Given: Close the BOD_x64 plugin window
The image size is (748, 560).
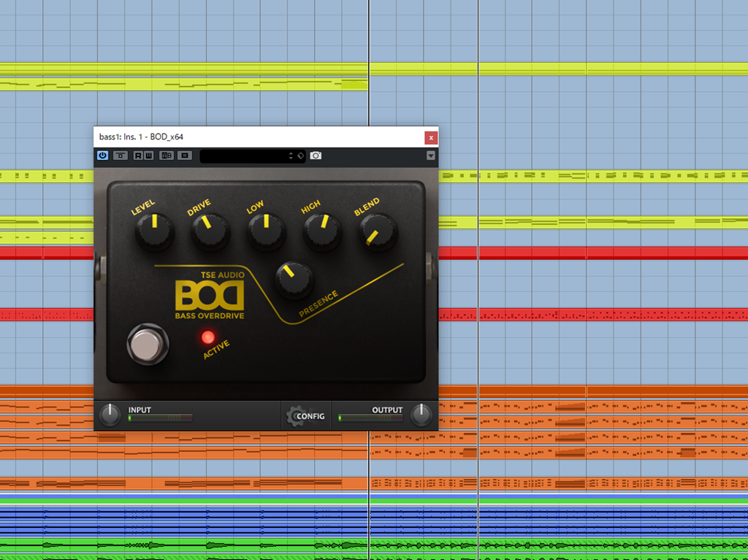Looking at the screenshot, I should (431, 137).
